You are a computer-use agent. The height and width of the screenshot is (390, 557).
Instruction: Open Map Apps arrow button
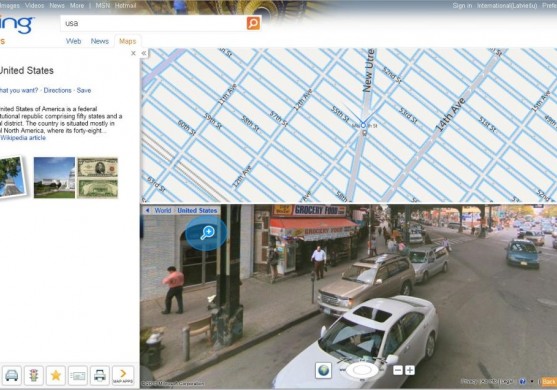pyautogui.click(x=123, y=375)
